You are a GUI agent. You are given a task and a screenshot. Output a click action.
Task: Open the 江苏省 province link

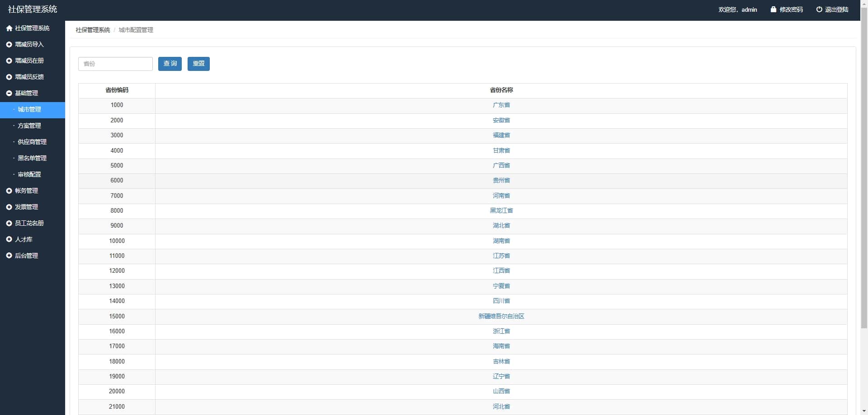(501, 256)
